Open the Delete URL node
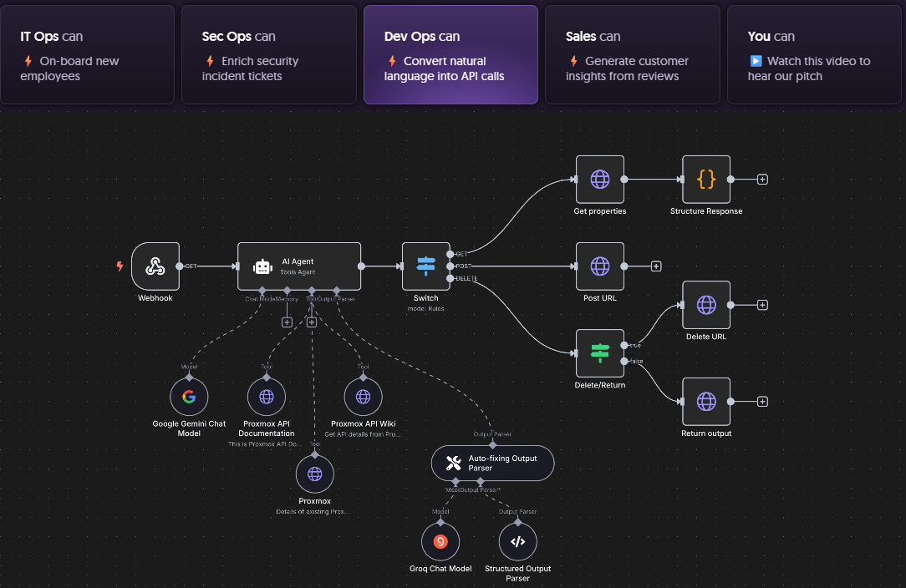This screenshot has height=588, width=906. pyautogui.click(x=706, y=305)
